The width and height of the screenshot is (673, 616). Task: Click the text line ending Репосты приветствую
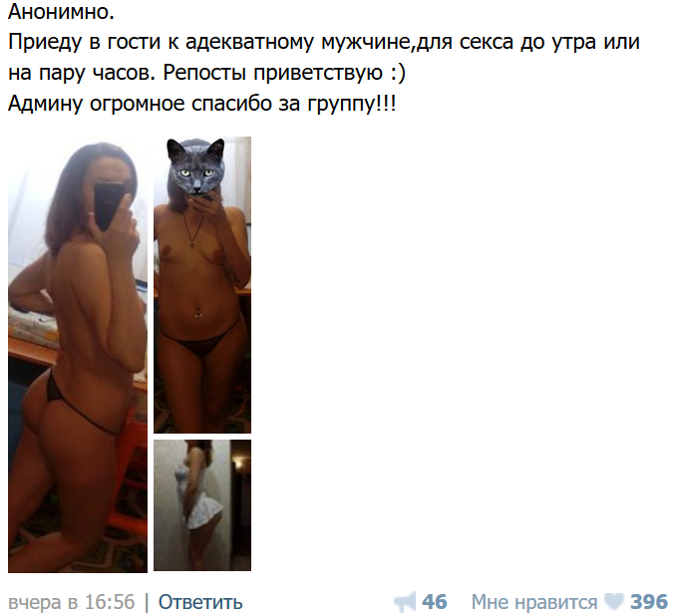(x=206, y=73)
